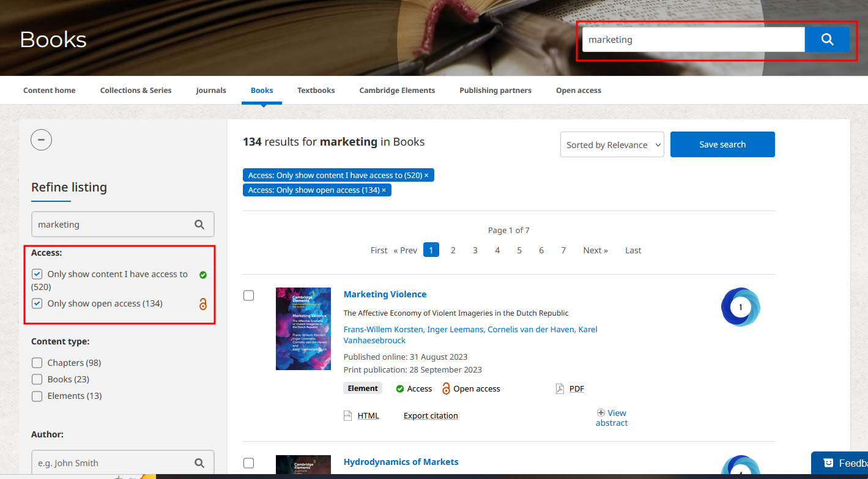Click the Save search button
This screenshot has height=479, width=868.
pos(722,144)
